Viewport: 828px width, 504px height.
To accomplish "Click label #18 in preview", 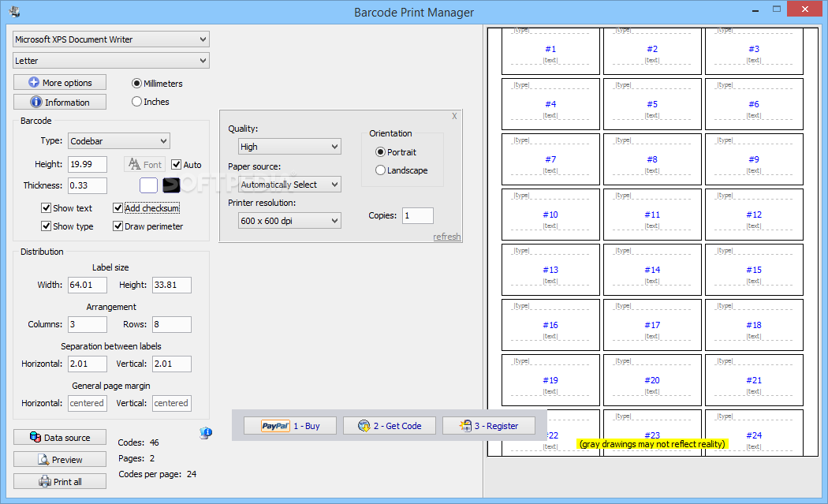I will point(754,325).
